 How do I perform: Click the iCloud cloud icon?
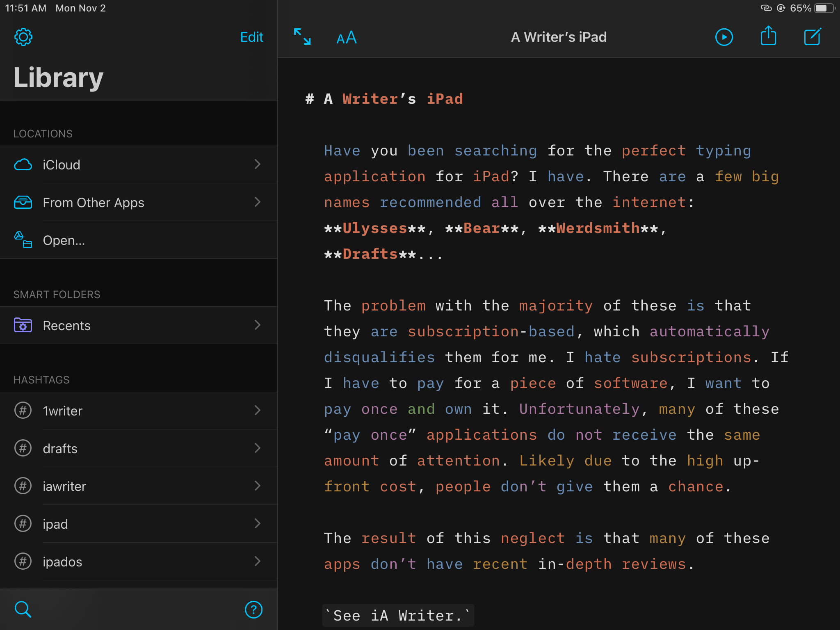point(23,164)
